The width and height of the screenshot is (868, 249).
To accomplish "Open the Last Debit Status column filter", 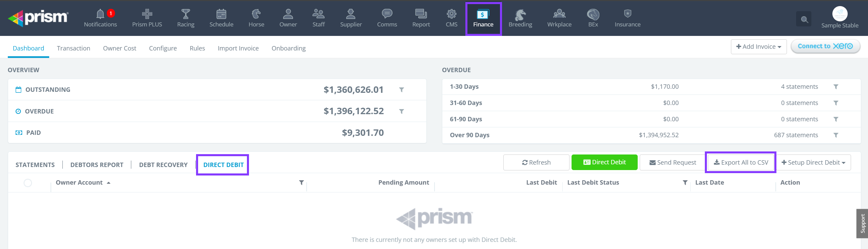I will click(685, 183).
